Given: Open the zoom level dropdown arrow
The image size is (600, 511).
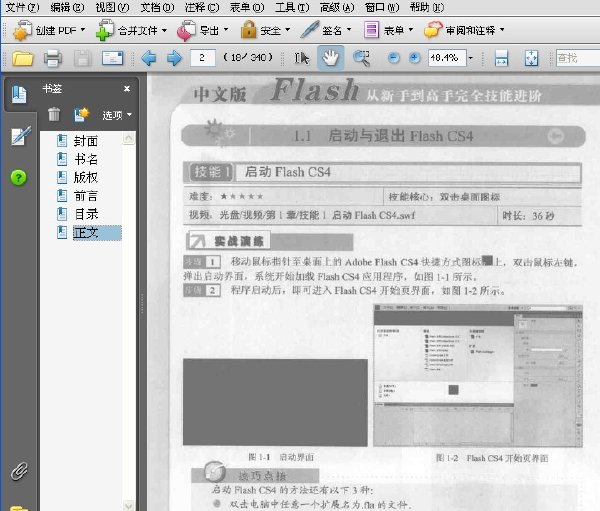Looking at the screenshot, I should (471, 58).
